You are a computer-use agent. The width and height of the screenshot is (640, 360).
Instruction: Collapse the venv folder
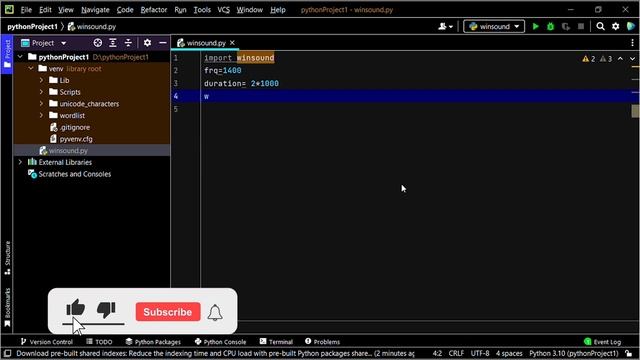(x=31, y=69)
